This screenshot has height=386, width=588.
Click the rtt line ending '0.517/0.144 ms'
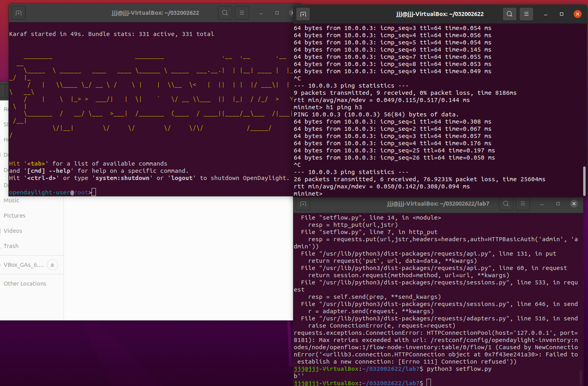pyautogui.click(x=382, y=100)
